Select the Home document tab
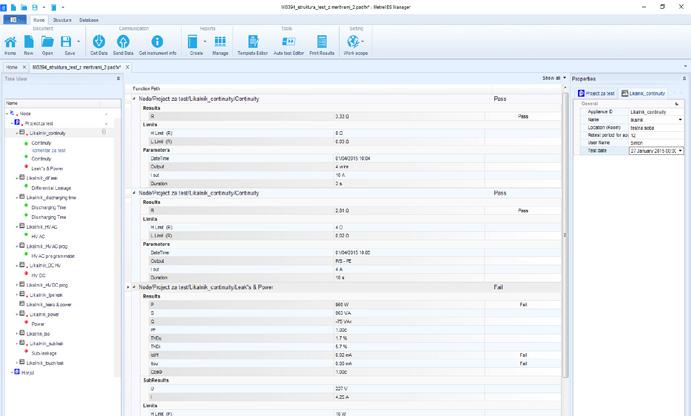Image resolution: width=691 pixels, height=416 pixels. [x=12, y=67]
